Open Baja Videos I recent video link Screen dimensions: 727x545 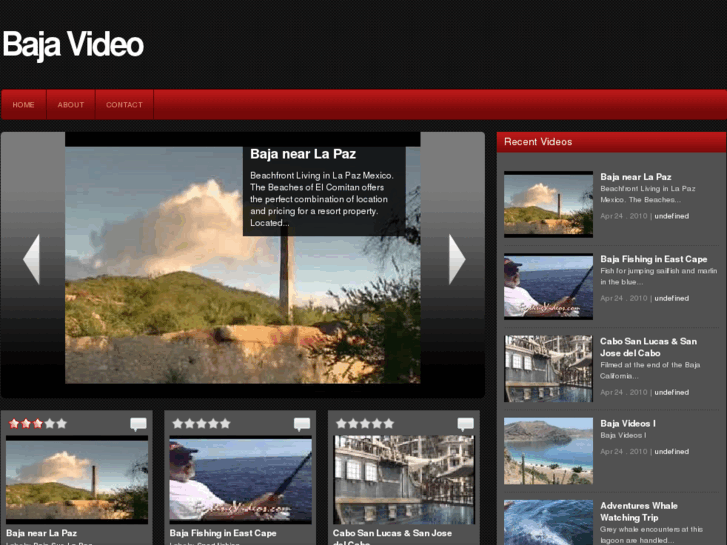[x=628, y=423]
